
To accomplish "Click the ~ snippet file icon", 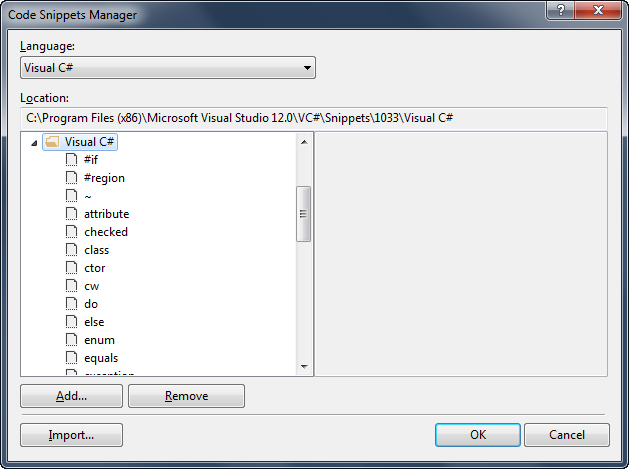I will coord(71,195).
